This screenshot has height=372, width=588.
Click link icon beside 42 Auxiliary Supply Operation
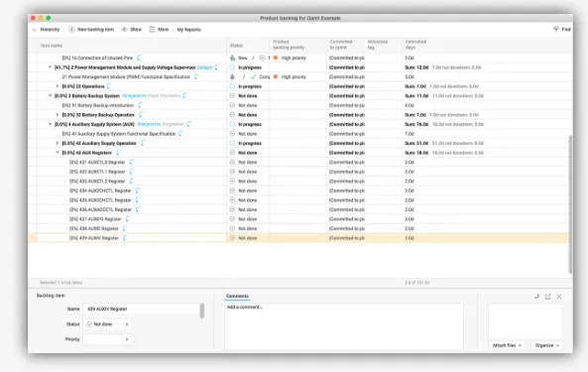point(143,143)
